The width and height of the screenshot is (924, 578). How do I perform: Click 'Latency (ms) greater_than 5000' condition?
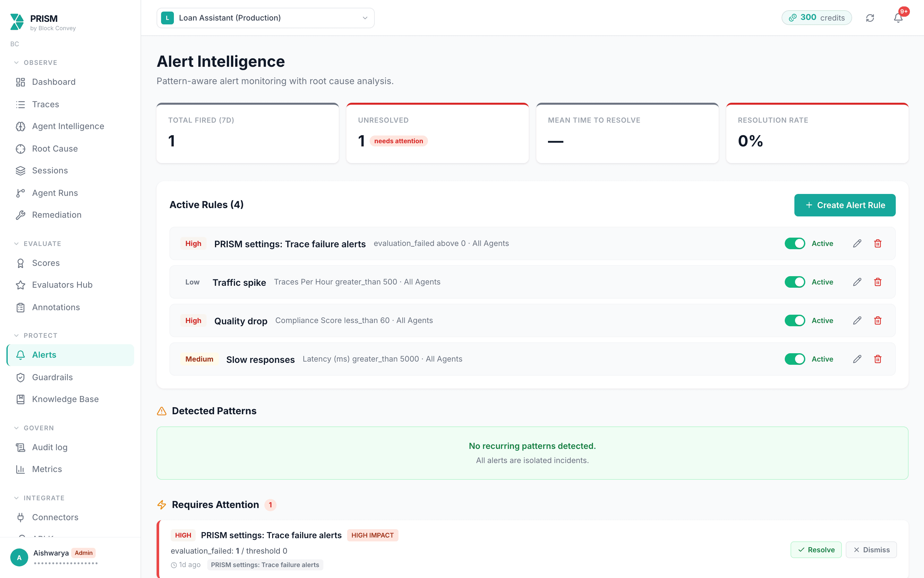click(361, 359)
